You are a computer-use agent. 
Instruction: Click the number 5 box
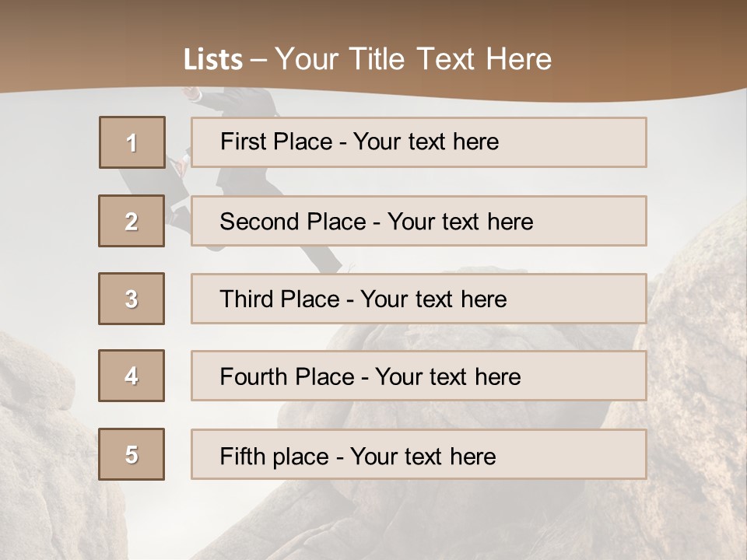coord(132,454)
